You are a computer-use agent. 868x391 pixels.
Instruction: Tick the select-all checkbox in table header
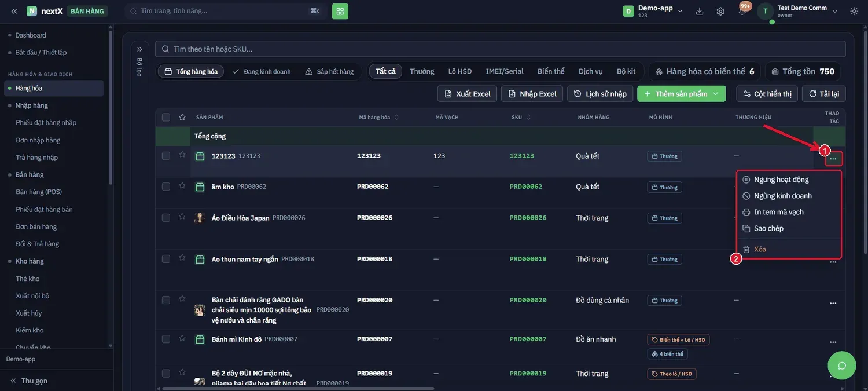[166, 117]
